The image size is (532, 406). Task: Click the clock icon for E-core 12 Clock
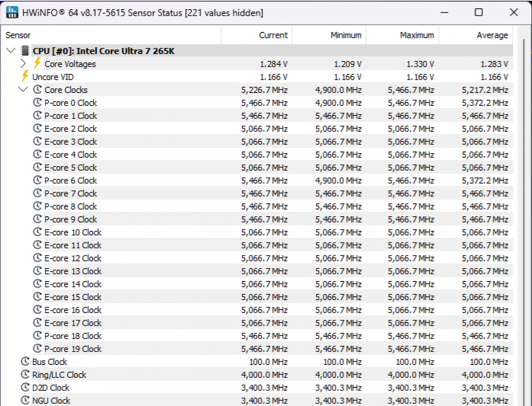tap(37, 258)
